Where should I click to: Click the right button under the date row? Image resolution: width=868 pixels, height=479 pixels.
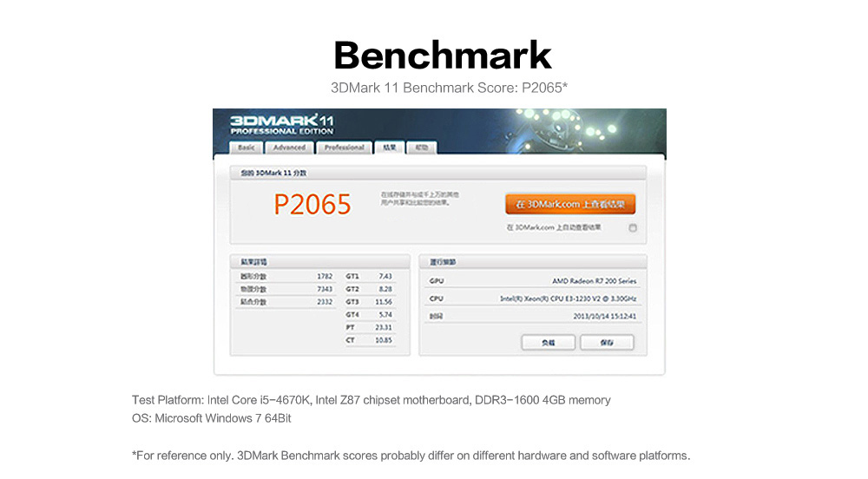(607, 343)
